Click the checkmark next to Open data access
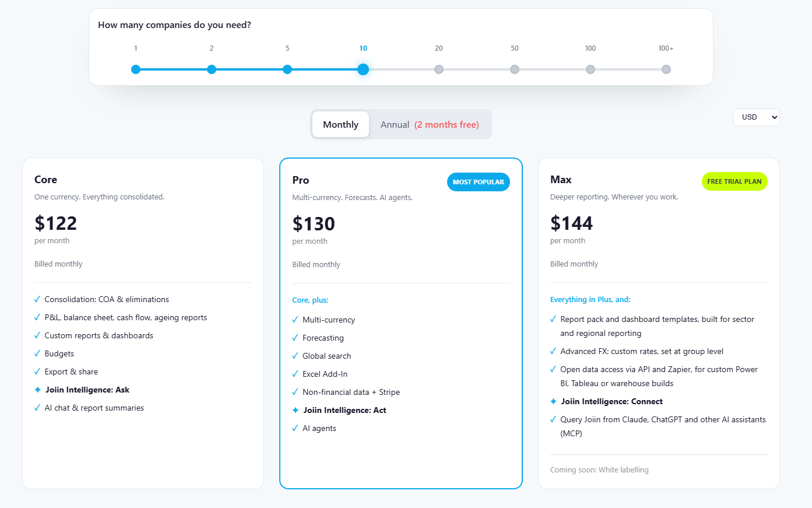Viewport: 812px width, 508px height. [553, 369]
